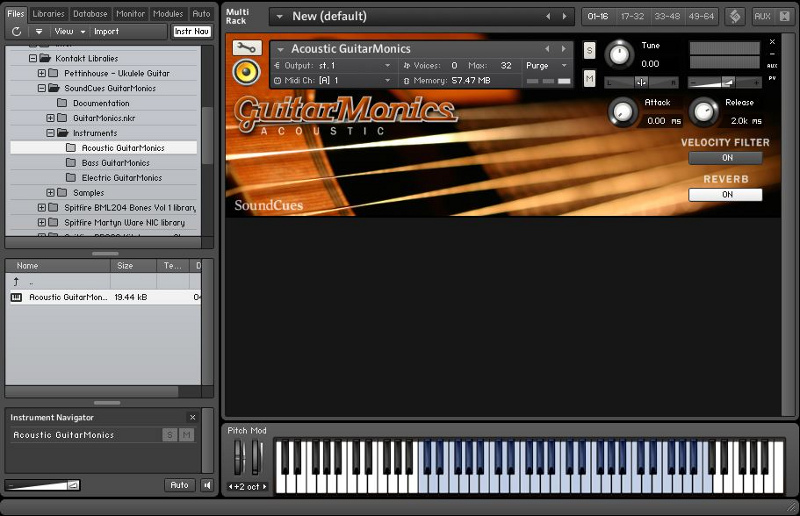Viewport: 800px width, 516px height.
Task: Select Electric GuitarMonics folder
Action: (121, 178)
